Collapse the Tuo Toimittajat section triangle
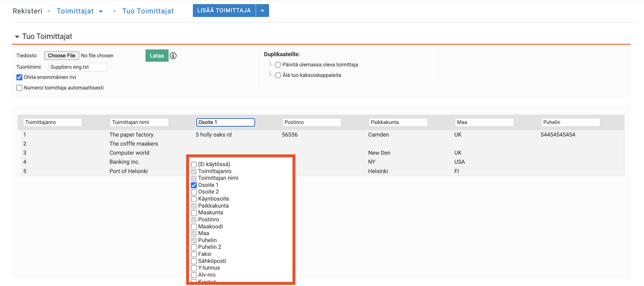Image resolution: width=644 pixels, height=286 pixels. pos(17,37)
